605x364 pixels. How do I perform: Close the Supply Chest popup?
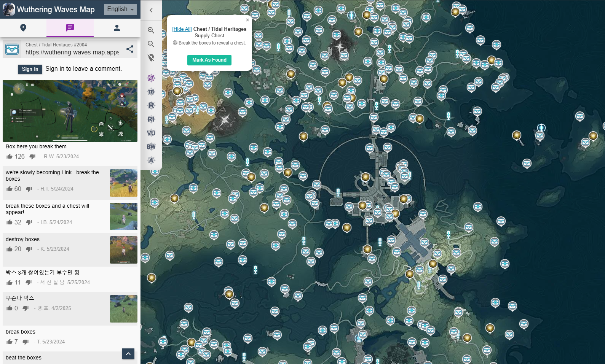click(x=247, y=20)
